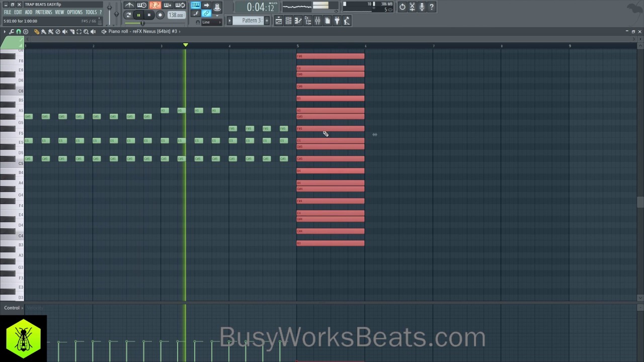
Task: Select the Paint brush tool
Action: point(44,32)
